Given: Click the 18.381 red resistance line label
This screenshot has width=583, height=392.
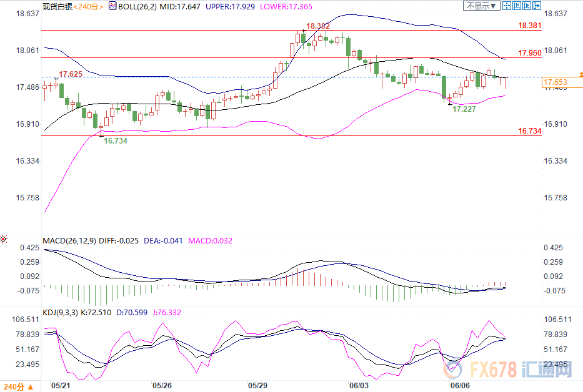Looking at the screenshot, I should click(529, 26).
